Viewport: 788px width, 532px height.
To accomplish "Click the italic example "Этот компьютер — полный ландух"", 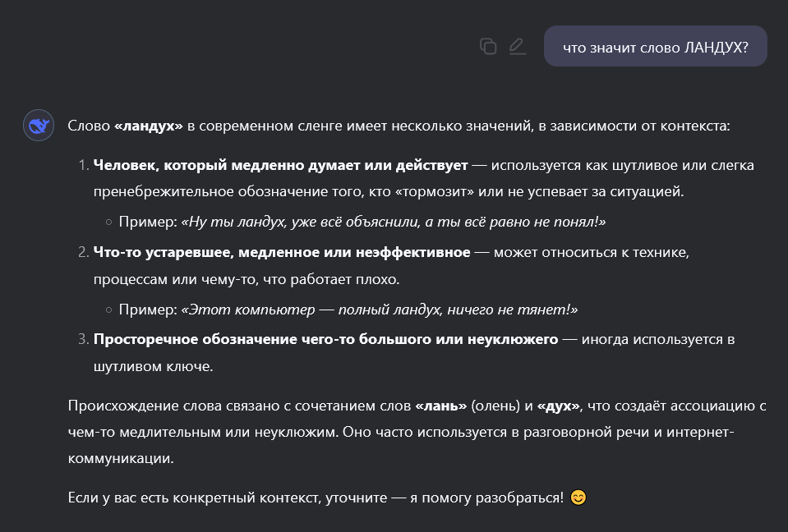I will pos(379,310).
